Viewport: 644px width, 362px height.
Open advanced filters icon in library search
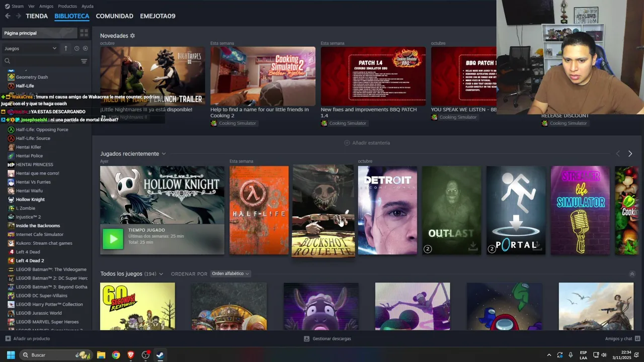point(84,61)
